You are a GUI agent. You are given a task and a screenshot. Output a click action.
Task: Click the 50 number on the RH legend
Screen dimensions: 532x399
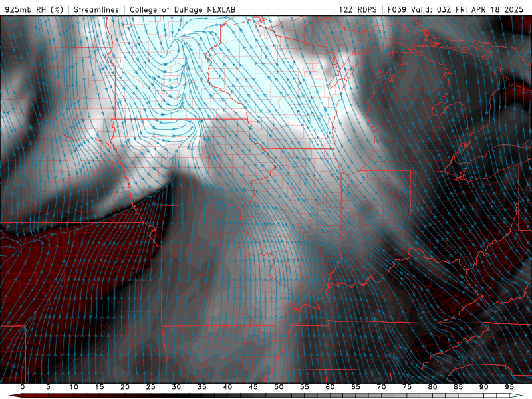(x=279, y=387)
